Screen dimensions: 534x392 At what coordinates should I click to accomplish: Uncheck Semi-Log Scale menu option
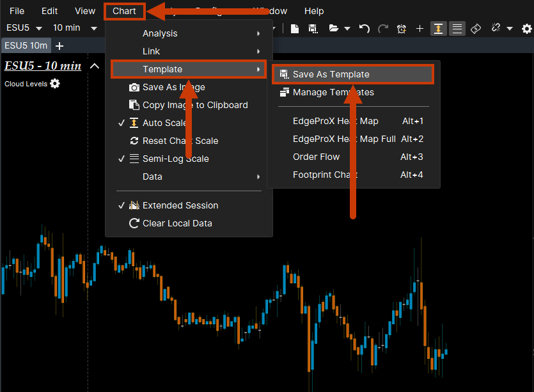click(x=175, y=159)
